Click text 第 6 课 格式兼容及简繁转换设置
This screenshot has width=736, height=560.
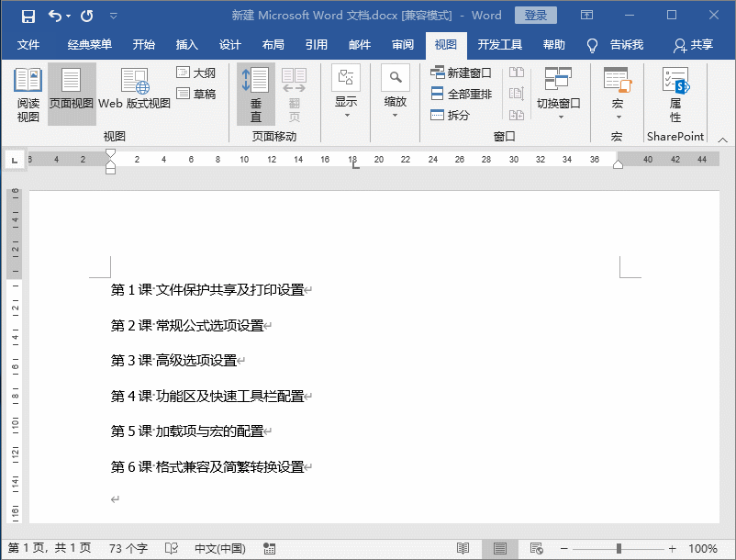click(207, 467)
